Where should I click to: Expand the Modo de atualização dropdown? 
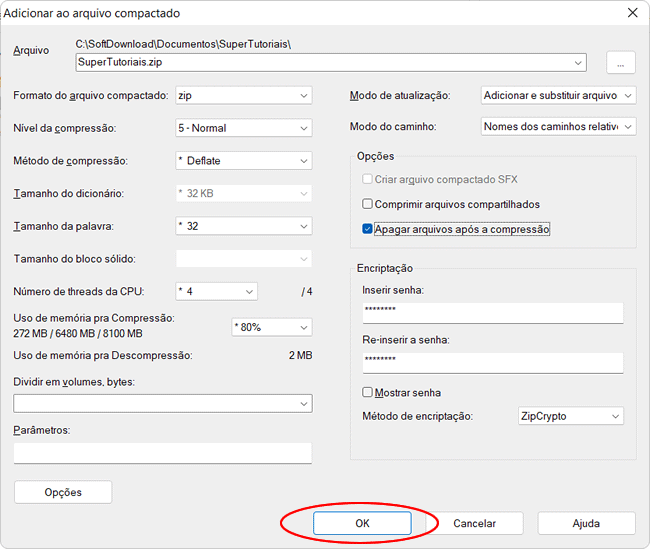point(557,95)
